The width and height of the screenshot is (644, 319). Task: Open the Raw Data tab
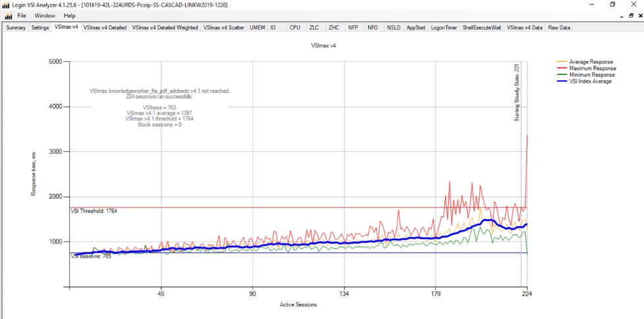559,28
